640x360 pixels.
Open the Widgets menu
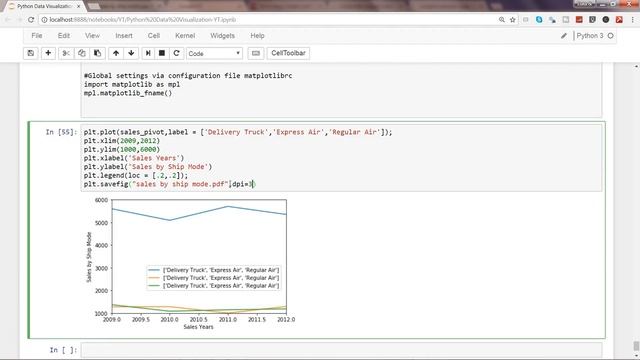pos(222,36)
